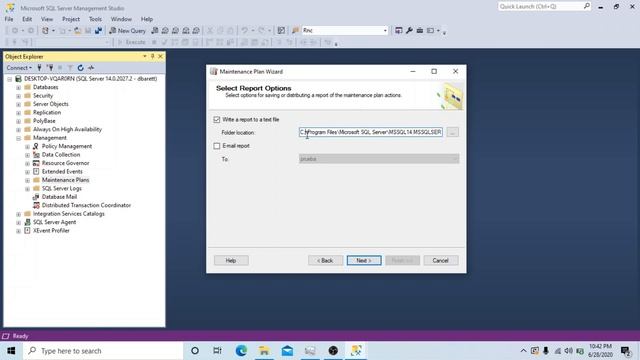Click the Database Mail node icon
The width and height of the screenshot is (640, 360).
point(36,197)
